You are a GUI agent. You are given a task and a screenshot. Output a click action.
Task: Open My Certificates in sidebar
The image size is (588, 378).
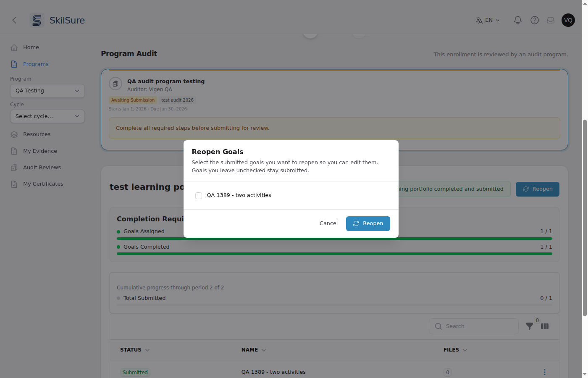point(43,184)
